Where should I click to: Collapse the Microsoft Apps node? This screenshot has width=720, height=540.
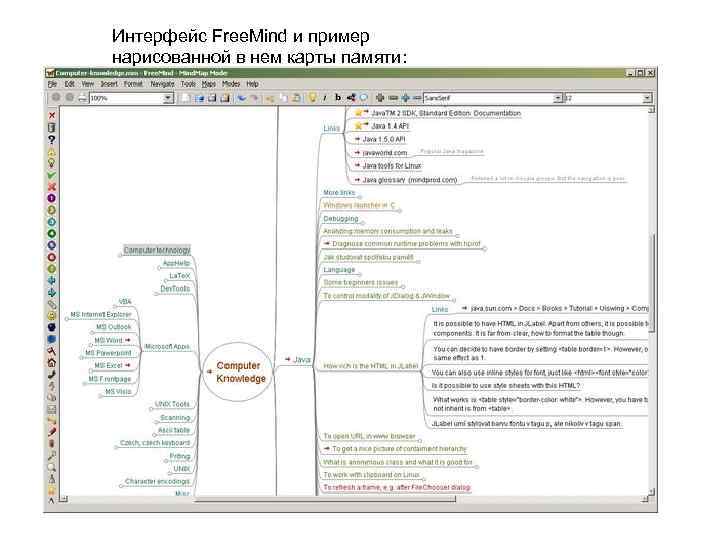coord(167,347)
